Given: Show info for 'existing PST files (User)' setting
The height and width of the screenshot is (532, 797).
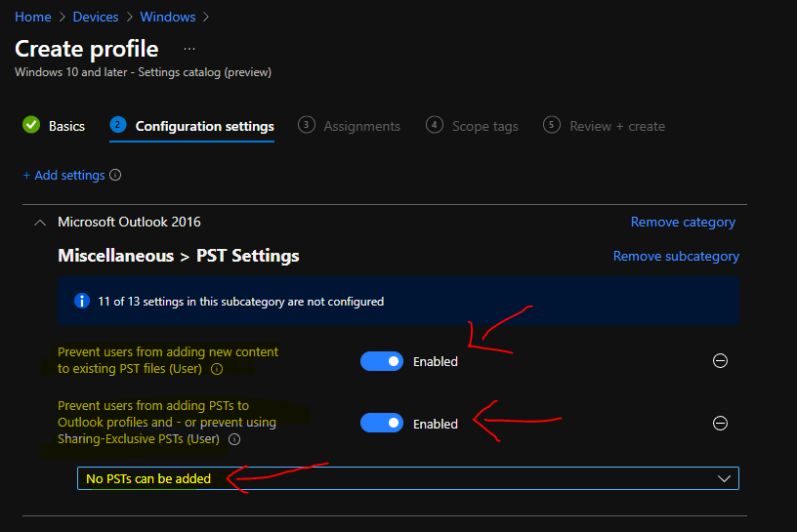Looking at the screenshot, I should [217, 369].
